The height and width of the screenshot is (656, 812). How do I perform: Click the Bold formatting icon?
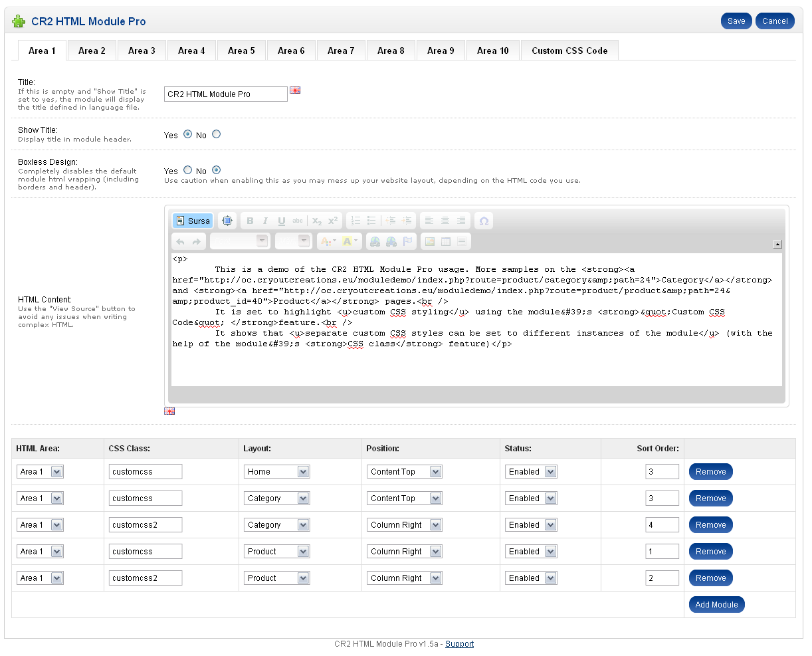click(x=250, y=221)
